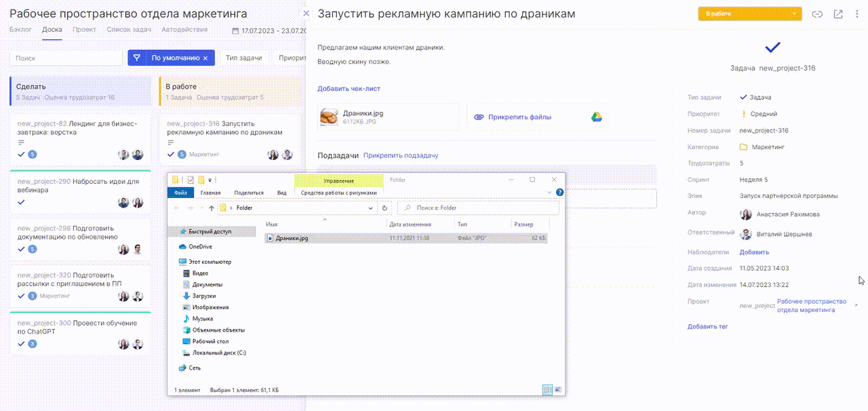Open recent locations dropdown arrow in Explorer
This screenshot has width=868, height=411.
(202, 208)
